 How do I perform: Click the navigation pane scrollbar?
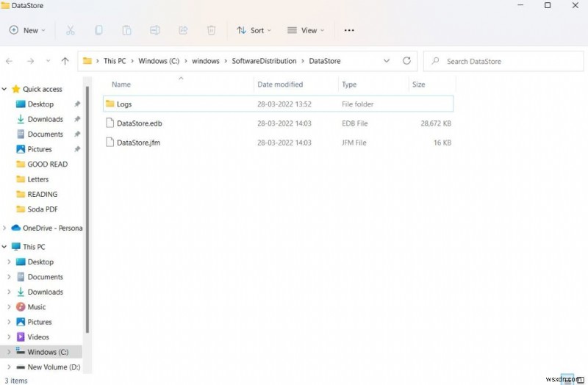[87, 210]
